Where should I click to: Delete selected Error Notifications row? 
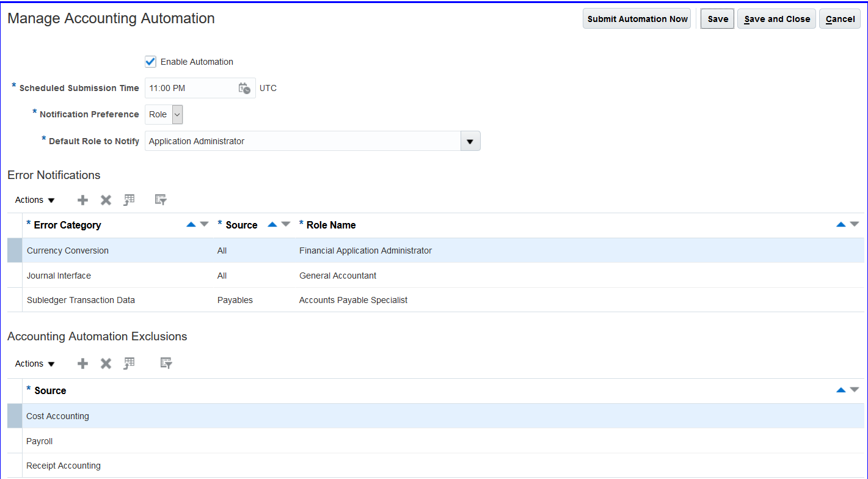[106, 200]
